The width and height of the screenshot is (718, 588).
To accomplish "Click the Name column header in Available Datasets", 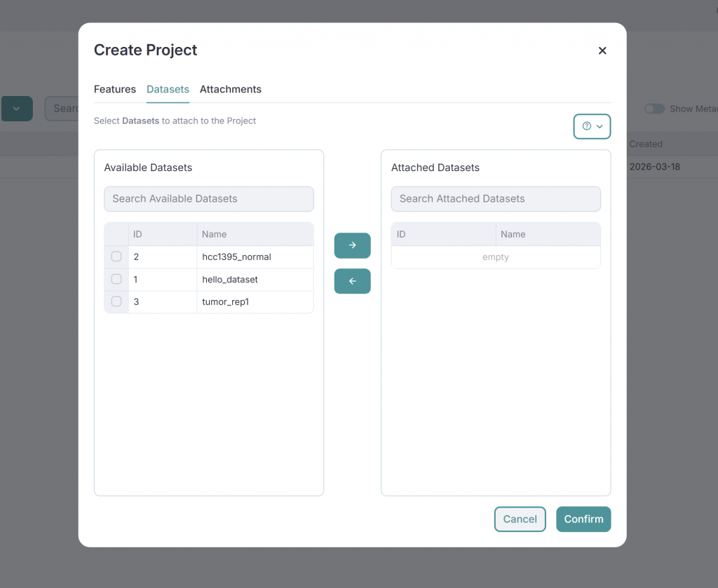I will click(x=214, y=234).
